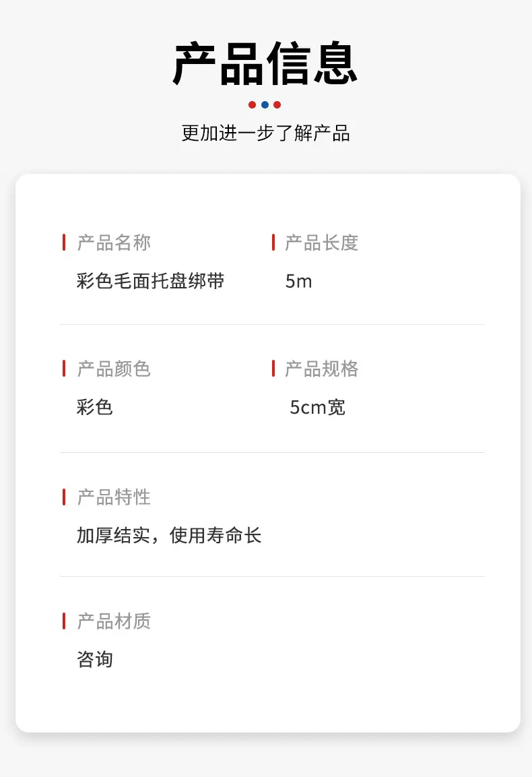This screenshot has height=777, width=532.
Task: Click the red bar beside 产品颜色
Action: point(64,368)
